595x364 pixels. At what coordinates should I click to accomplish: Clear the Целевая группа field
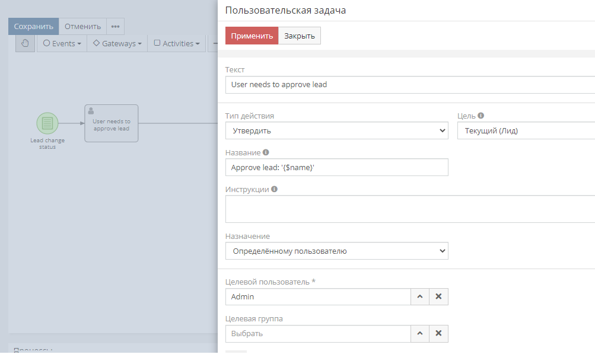point(438,334)
